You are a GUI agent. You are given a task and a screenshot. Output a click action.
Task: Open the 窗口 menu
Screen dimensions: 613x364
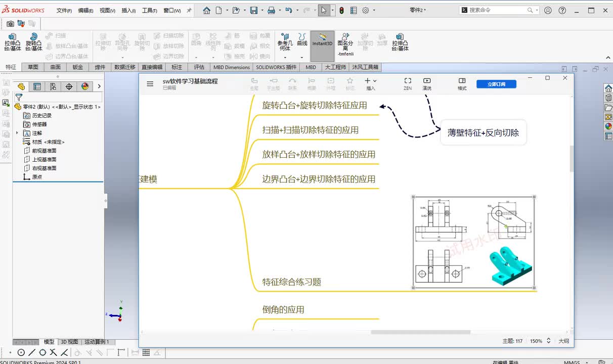(172, 11)
